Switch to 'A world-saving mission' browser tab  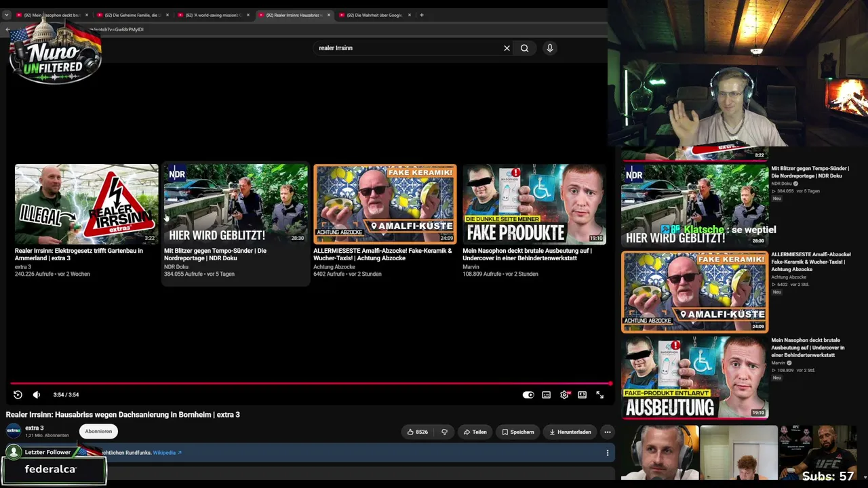[x=213, y=15]
